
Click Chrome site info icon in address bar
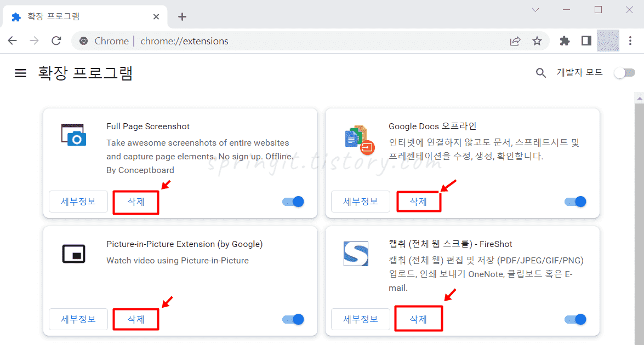point(84,41)
